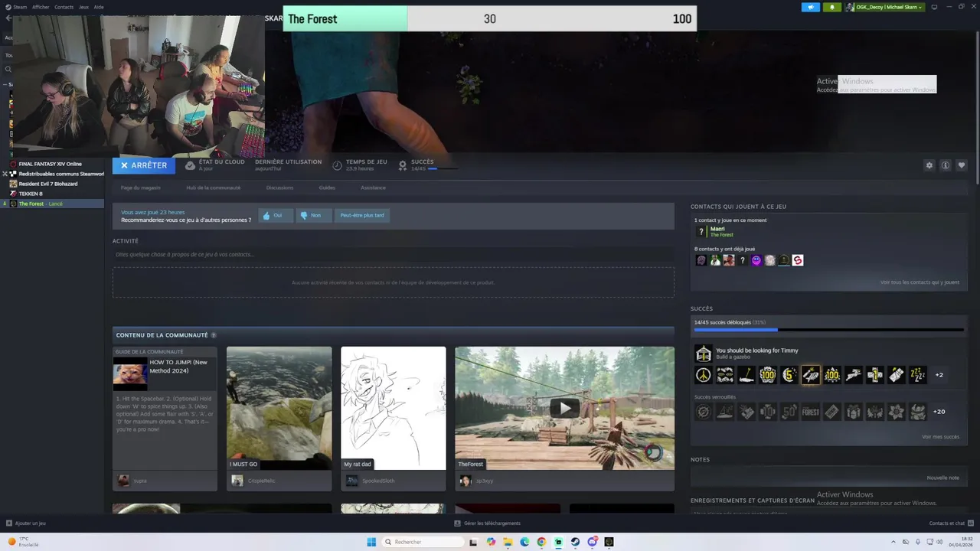The width and height of the screenshot is (980, 551).
Task: Click Voir mes succès link
Action: (940, 437)
